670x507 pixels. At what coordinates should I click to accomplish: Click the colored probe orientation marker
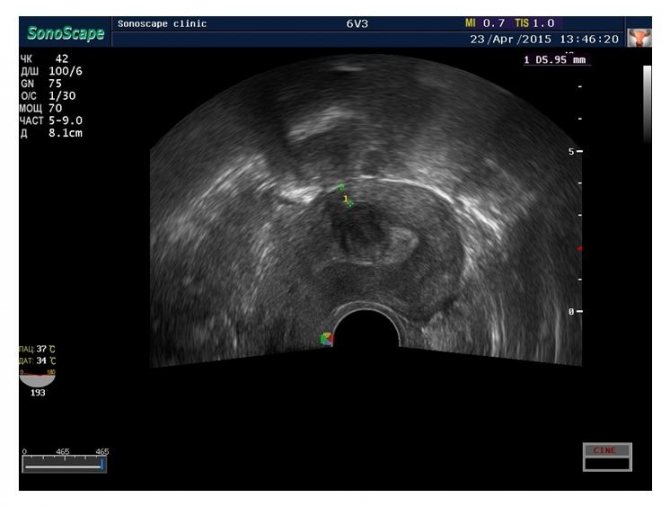tap(325, 340)
